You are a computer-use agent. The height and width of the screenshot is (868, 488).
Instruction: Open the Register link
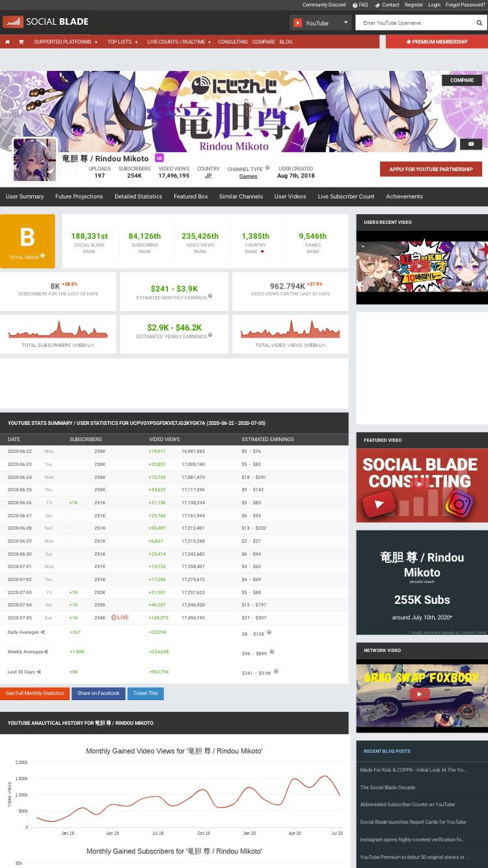click(414, 5)
